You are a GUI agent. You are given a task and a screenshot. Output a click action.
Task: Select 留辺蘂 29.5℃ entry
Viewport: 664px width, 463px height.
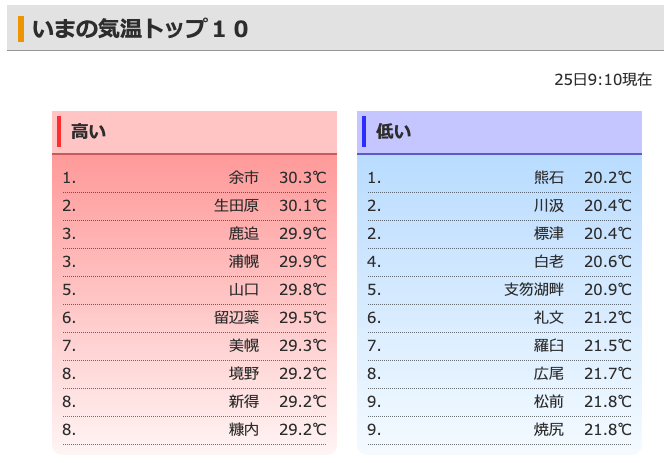pyautogui.click(x=194, y=318)
